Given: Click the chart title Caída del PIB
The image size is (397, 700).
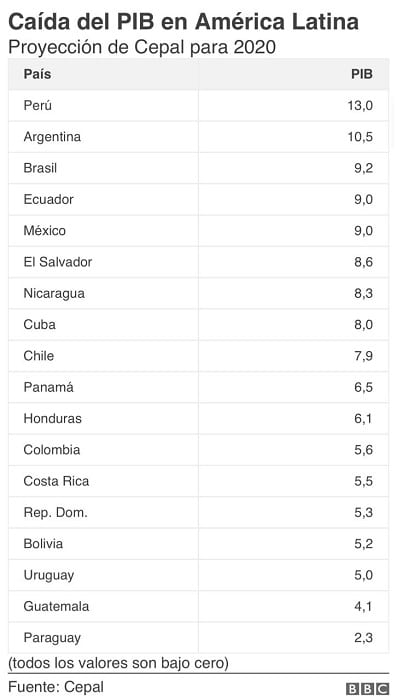Looking at the screenshot, I should coord(183,21).
